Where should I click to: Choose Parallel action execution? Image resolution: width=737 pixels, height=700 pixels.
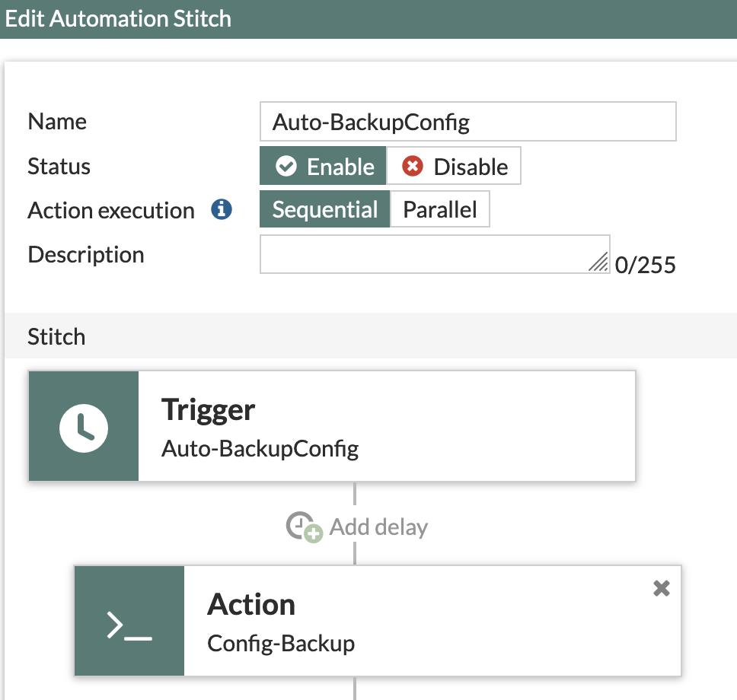[x=440, y=209]
